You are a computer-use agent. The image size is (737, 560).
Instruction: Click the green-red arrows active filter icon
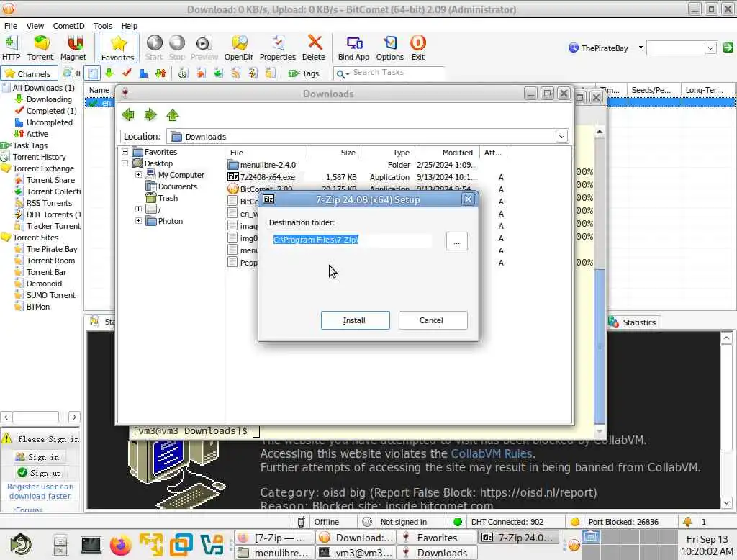tap(161, 73)
